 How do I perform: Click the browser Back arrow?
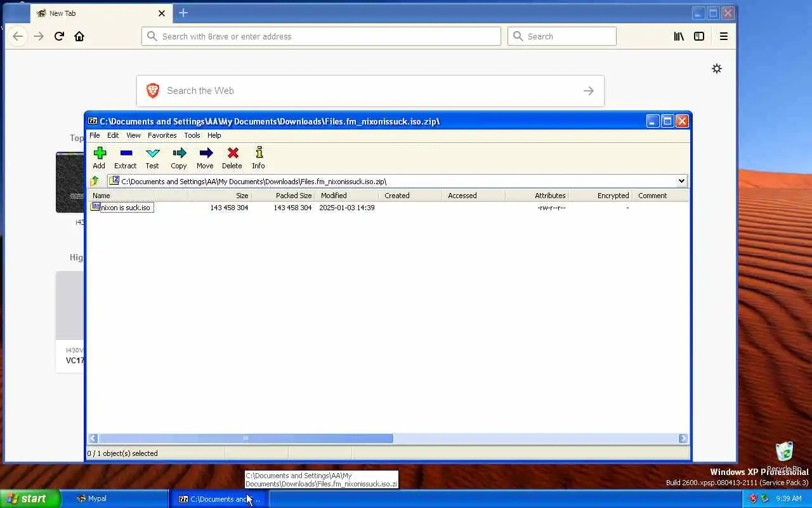coord(18,36)
